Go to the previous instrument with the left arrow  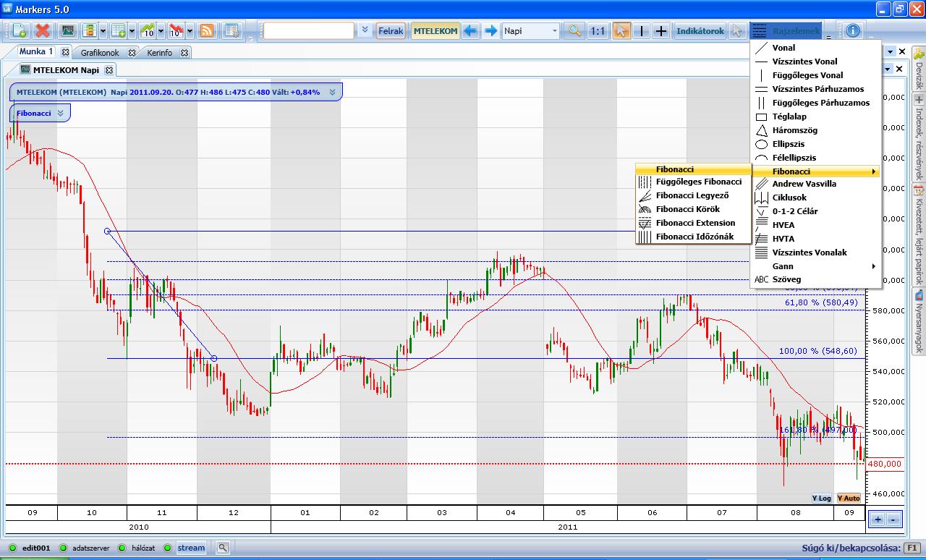tap(471, 31)
